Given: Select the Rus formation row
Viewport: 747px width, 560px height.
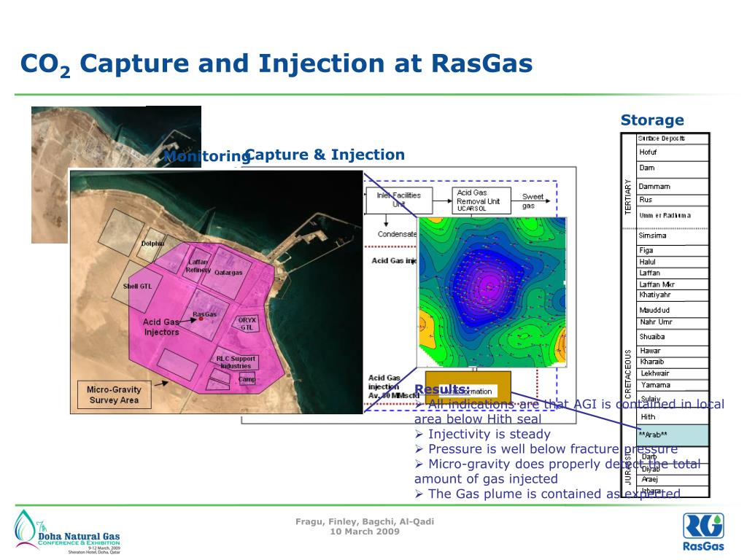Looking at the screenshot, I should (x=673, y=200).
